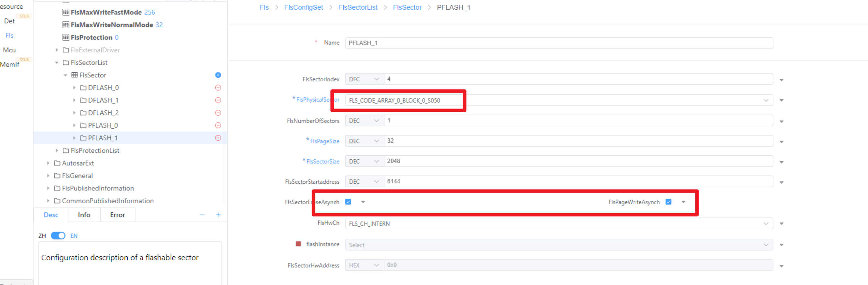Click the red flashInstance indicator square
Viewport: 868px width, 285px height.
pyautogui.click(x=298, y=244)
